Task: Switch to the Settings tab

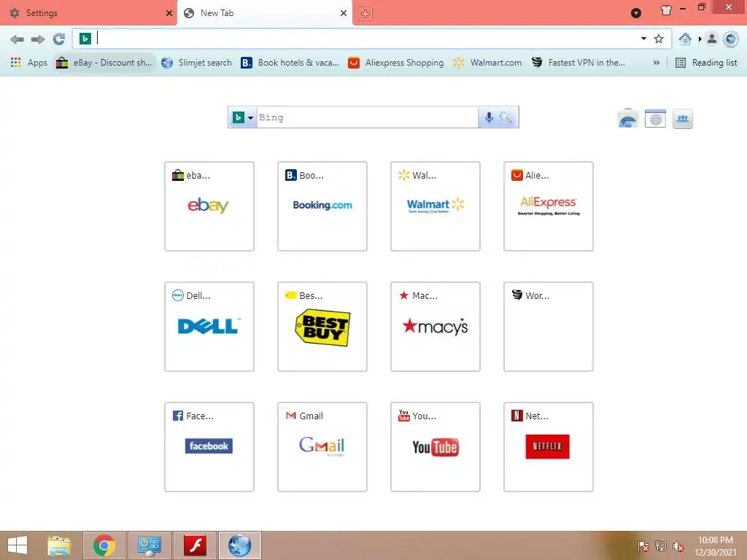Action: 90,13
